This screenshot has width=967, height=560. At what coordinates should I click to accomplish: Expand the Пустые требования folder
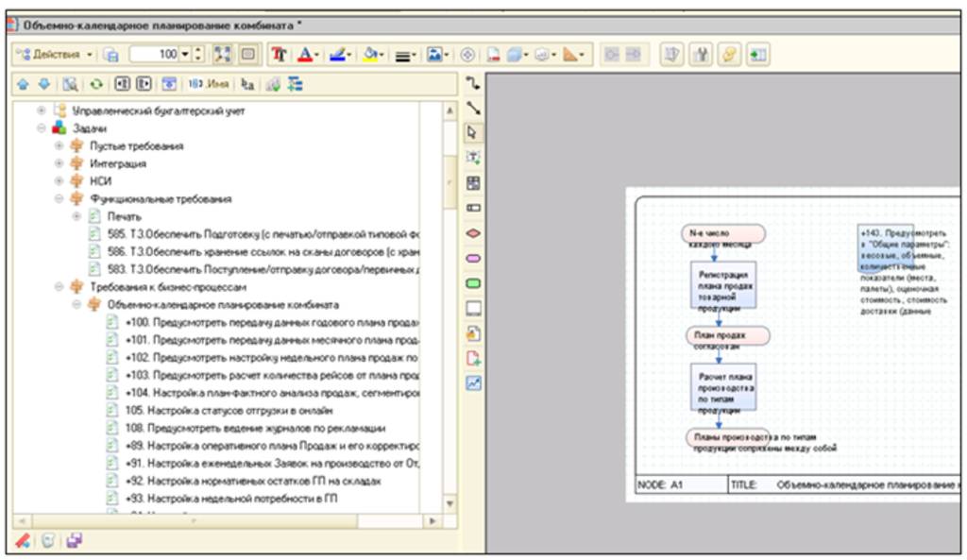coord(59,146)
